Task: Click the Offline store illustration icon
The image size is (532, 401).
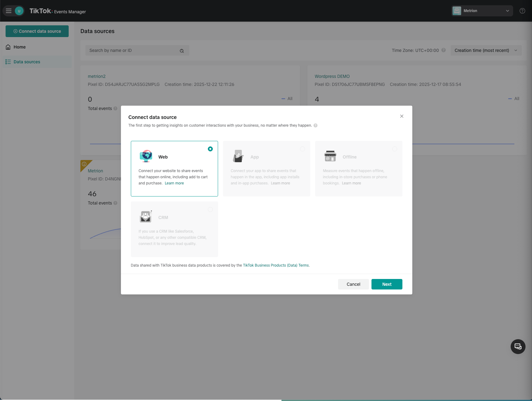Action: coord(330,156)
